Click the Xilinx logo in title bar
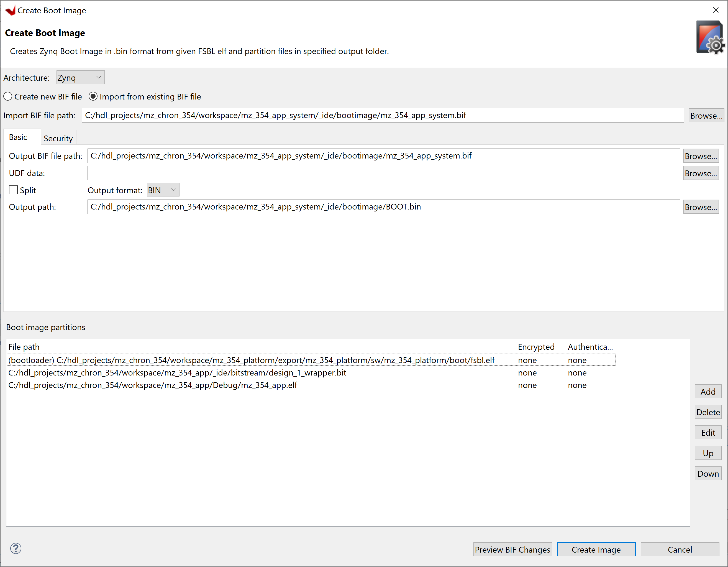 [10, 10]
